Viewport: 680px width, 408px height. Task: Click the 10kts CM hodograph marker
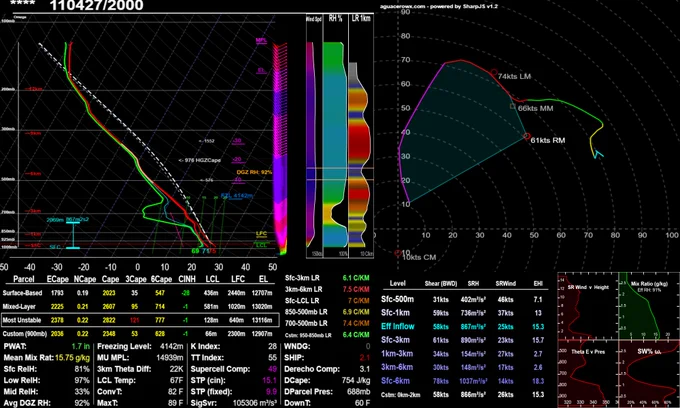click(398, 254)
